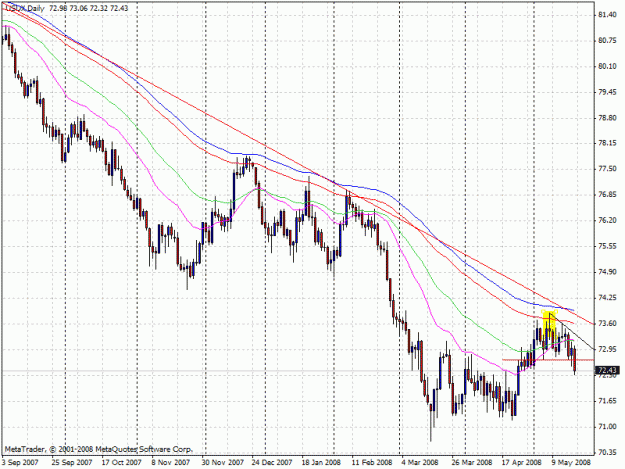
Task: Click the 80.10 price scale label
Action: pos(607,66)
